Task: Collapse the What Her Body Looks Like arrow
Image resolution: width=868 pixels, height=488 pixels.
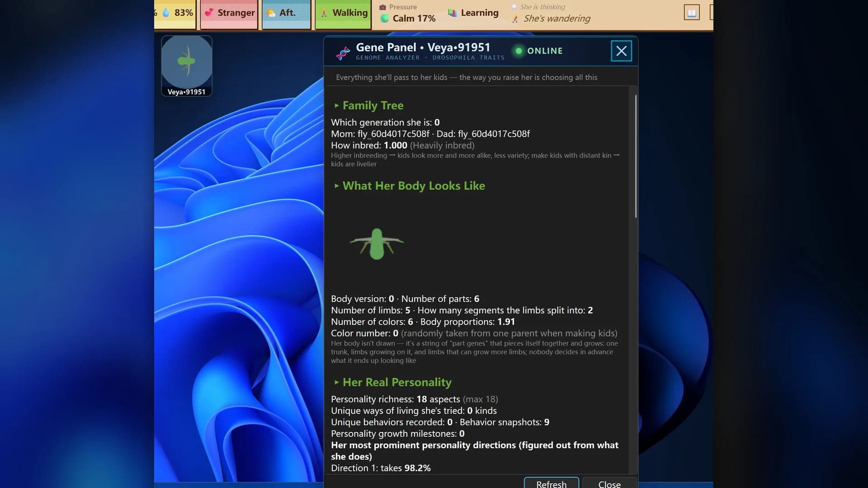Action: (x=336, y=186)
